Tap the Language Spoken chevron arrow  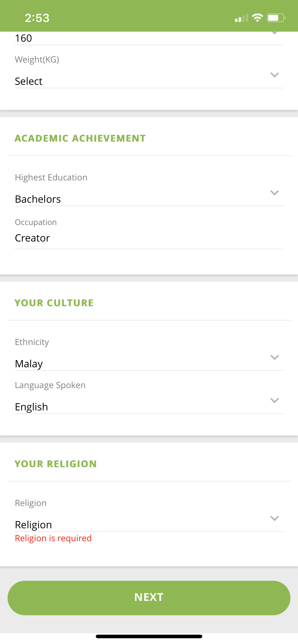[275, 401]
